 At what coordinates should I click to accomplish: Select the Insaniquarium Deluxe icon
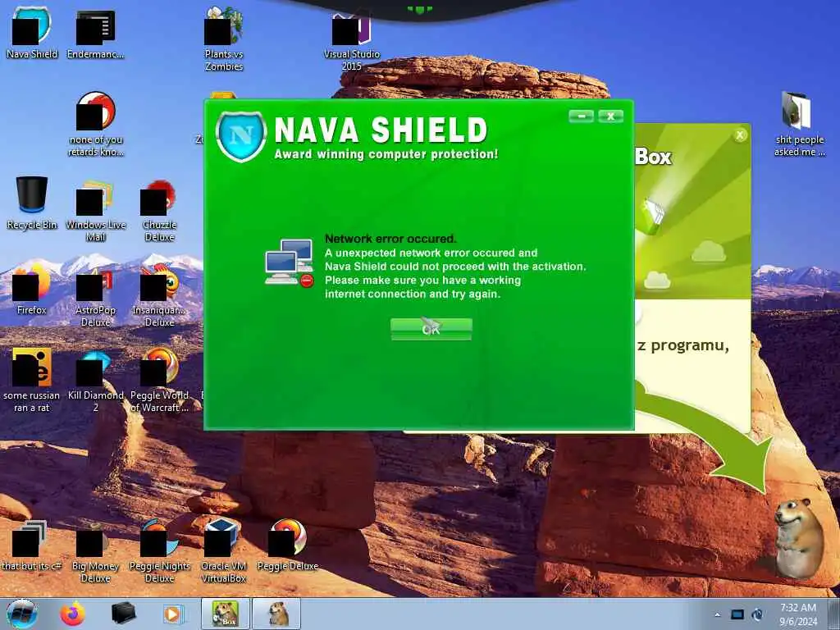(159, 295)
